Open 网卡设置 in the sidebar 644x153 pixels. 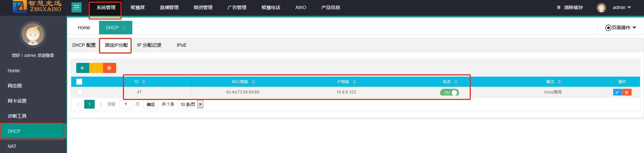click(17, 101)
